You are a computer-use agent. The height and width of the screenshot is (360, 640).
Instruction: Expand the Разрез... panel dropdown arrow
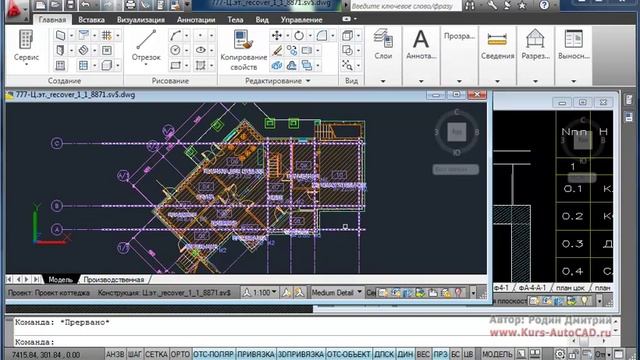pyautogui.click(x=535, y=81)
